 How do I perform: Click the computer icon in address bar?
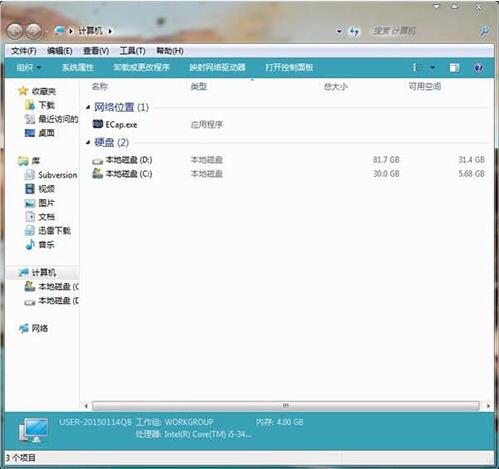[60, 31]
